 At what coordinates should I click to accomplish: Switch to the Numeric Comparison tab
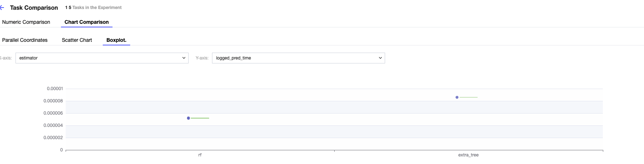tap(26, 22)
